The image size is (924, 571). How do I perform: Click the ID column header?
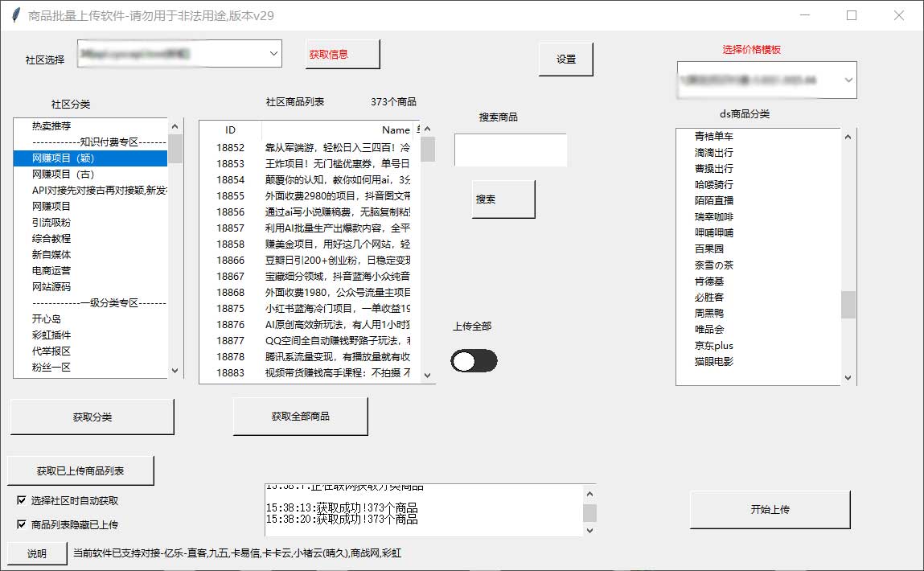pos(231,129)
